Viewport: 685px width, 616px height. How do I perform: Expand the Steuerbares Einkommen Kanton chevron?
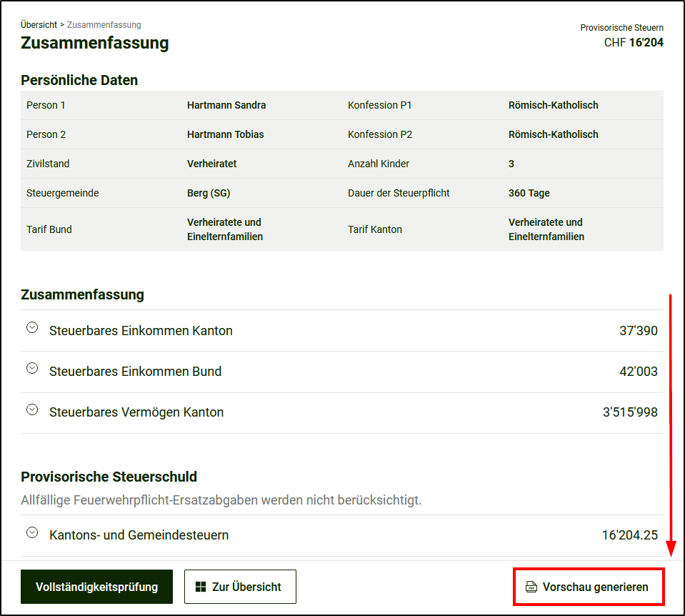(32, 327)
